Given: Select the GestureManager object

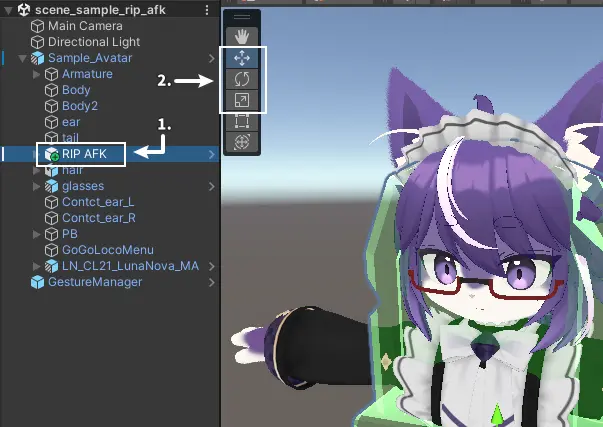Looking at the screenshot, I should point(95,282).
